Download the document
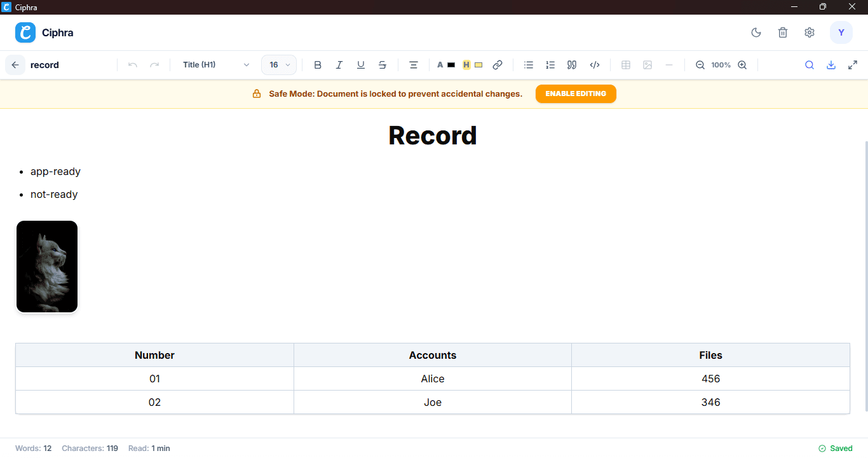 831,64
